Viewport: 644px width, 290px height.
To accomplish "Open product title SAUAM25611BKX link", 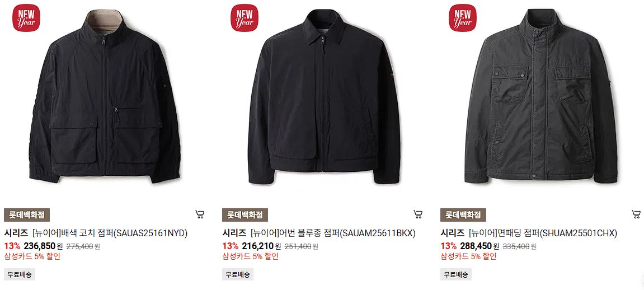I will pos(319,233).
